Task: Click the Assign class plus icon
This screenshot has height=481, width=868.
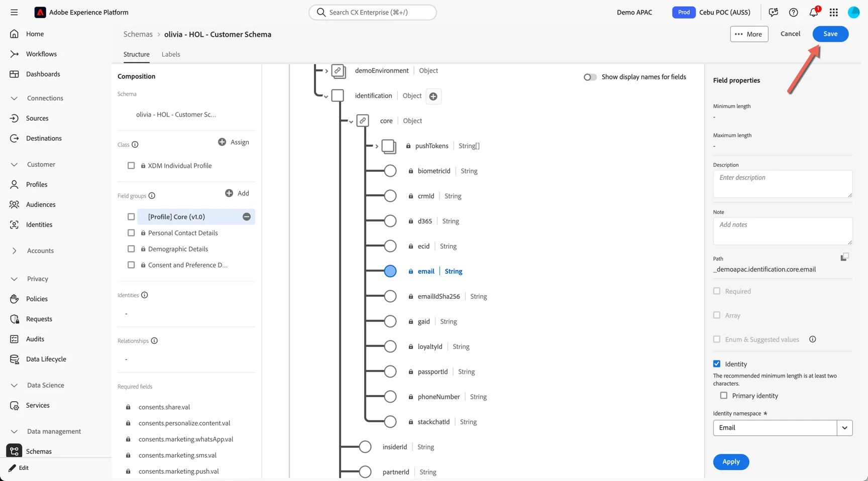Action: tap(222, 142)
